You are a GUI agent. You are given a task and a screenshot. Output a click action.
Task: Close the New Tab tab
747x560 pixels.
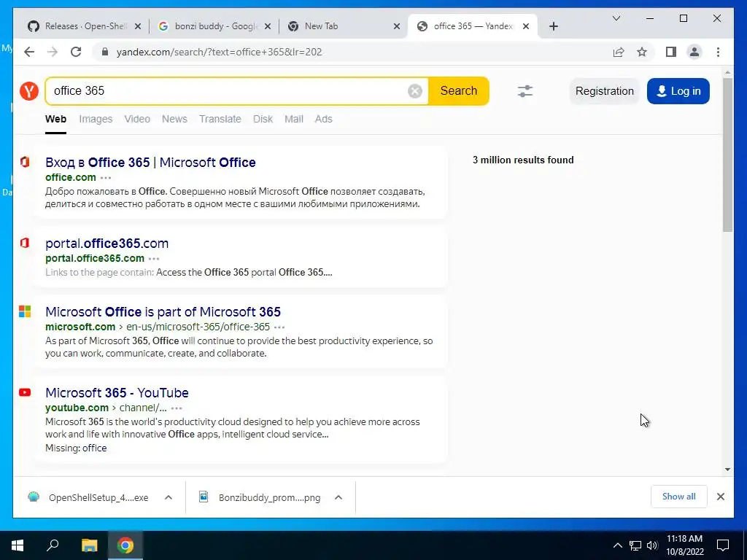(x=396, y=26)
